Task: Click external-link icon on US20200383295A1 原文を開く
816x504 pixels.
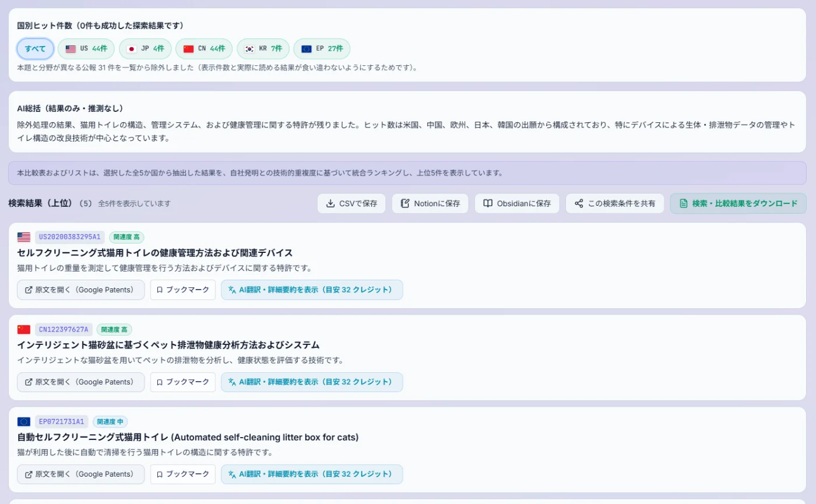Action: point(29,290)
